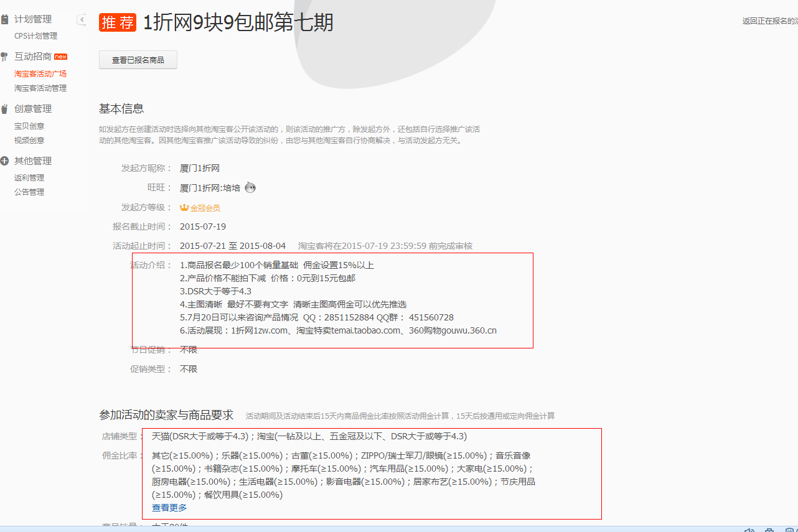The height and width of the screenshot is (532, 798).
Task: Click the 互动招商 section icon
Action: coord(5,57)
